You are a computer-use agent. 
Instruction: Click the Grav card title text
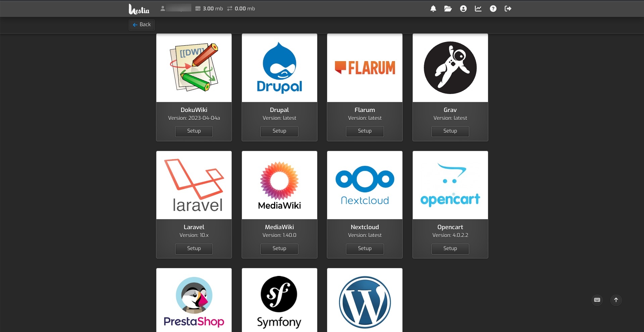click(450, 110)
